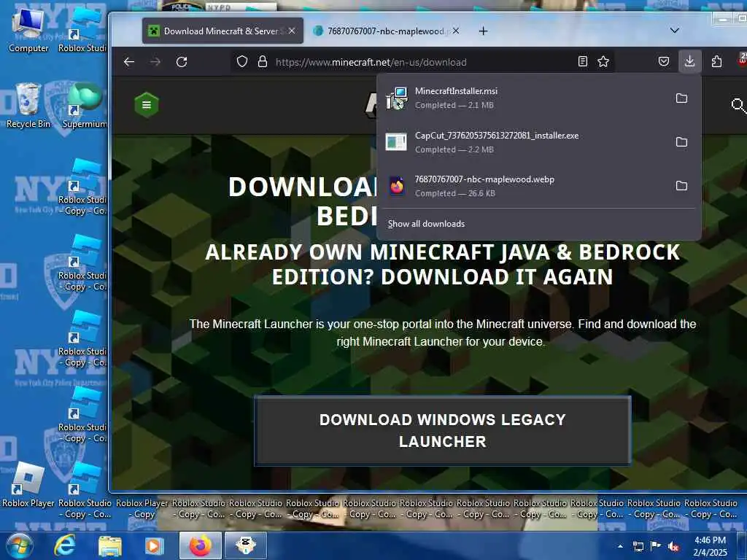Click the muted volume tray icon
747x560 pixels.
(x=673, y=546)
